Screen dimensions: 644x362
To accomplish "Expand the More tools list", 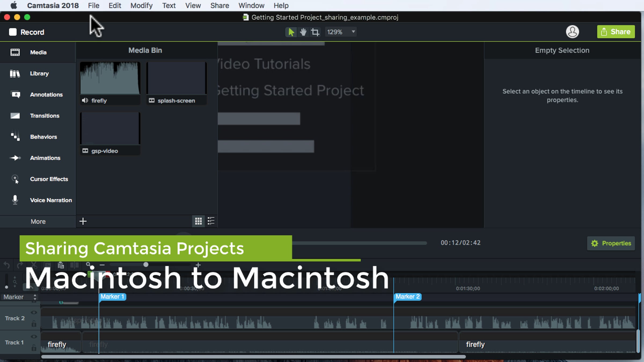I will click(x=38, y=221).
